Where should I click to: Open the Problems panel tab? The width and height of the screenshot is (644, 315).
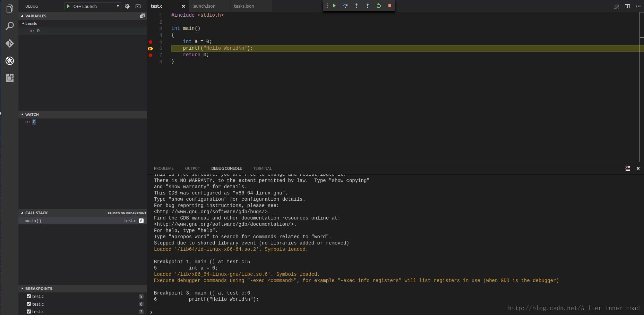coord(164,168)
